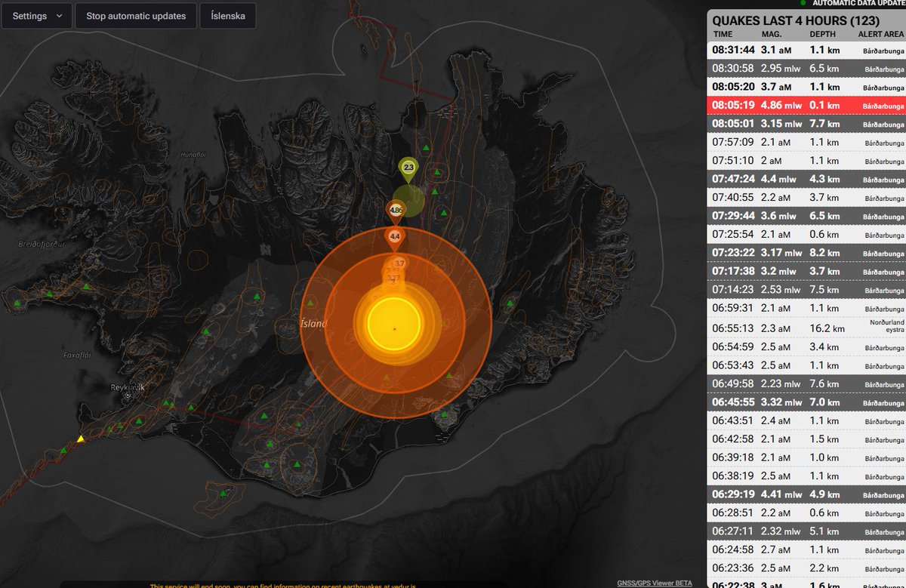Select the 07:47:24 quake row
Viewport: 906px width, 588px height.
(806, 179)
